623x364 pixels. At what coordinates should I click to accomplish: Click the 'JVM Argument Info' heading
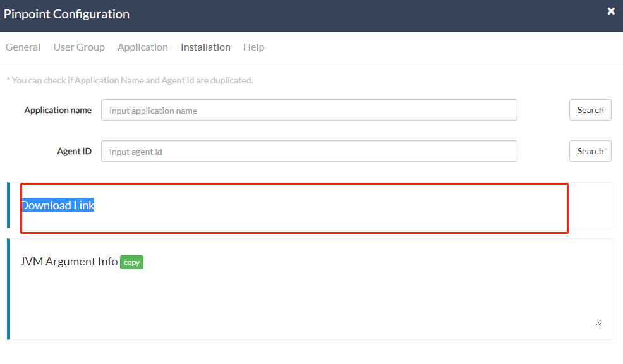pyautogui.click(x=69, y=262)
